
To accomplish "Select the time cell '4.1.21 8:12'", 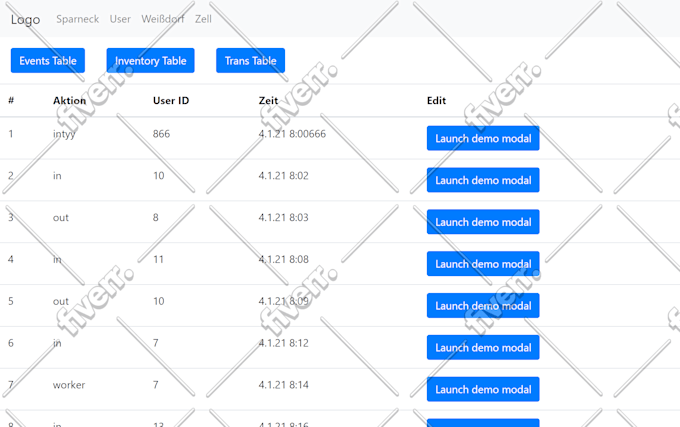I will pos(284,343).
